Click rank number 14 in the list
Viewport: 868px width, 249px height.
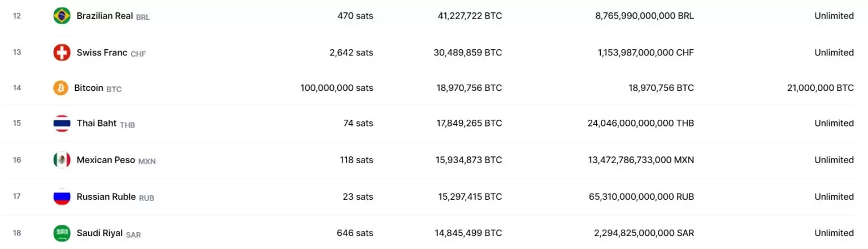17,88
